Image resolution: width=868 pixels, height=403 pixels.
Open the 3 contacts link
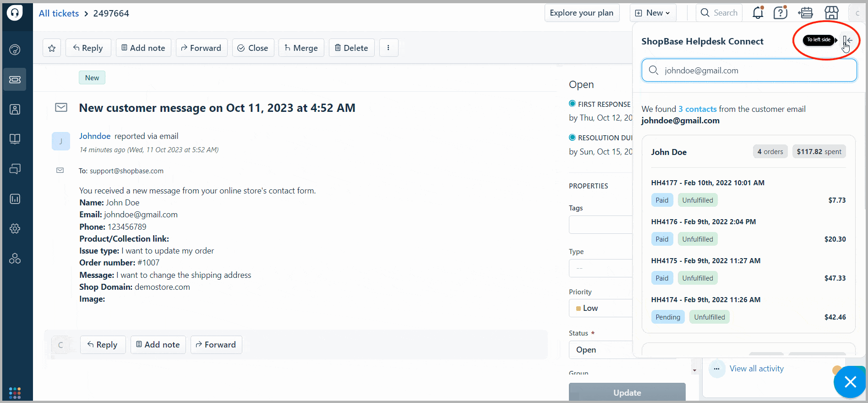pos(697,109)
